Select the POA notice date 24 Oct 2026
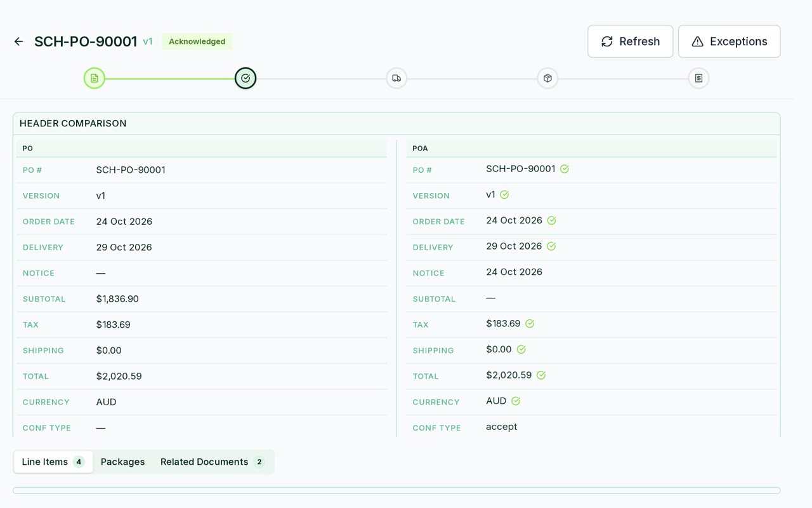The height and width of the screenshot is (508, 812). (x=514, y=272)
